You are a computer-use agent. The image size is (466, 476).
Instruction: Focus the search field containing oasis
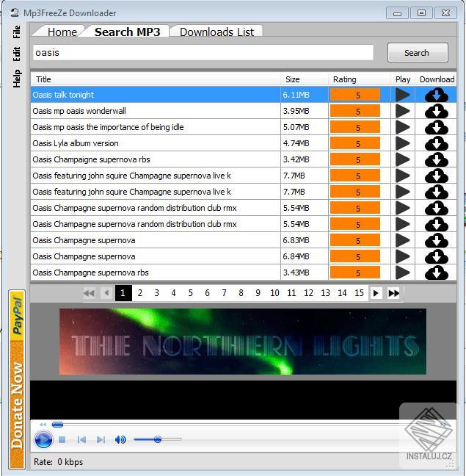pos(203,52)
